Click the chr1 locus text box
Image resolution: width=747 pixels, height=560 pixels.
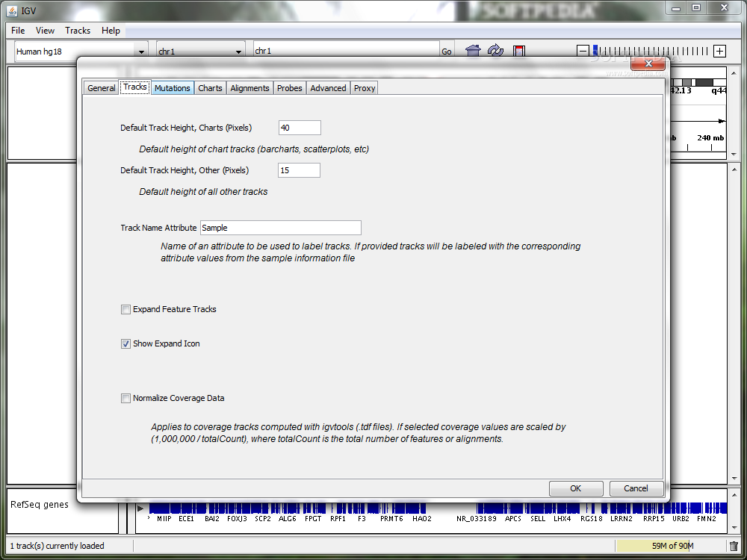347,51
